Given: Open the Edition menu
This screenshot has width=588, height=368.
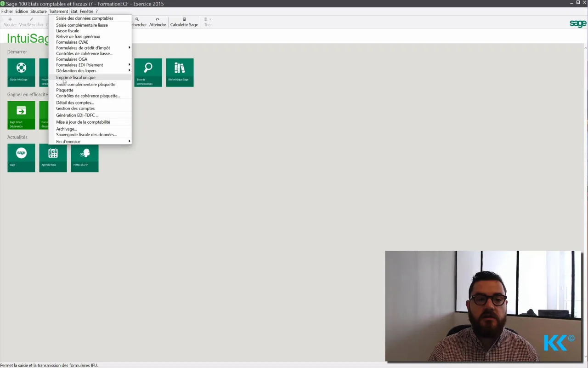Looking at the screenshot, I should 22,11.
